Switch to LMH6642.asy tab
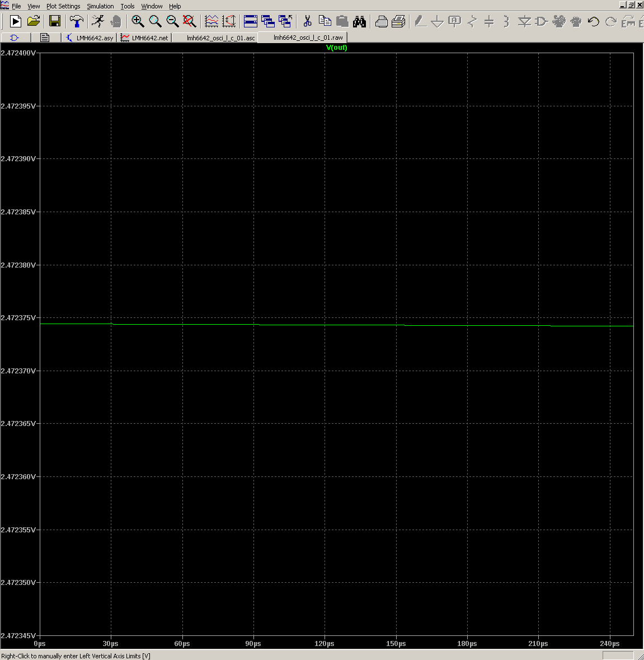The image size is (644, 660). pyautogui.click(x=90, y=38)
